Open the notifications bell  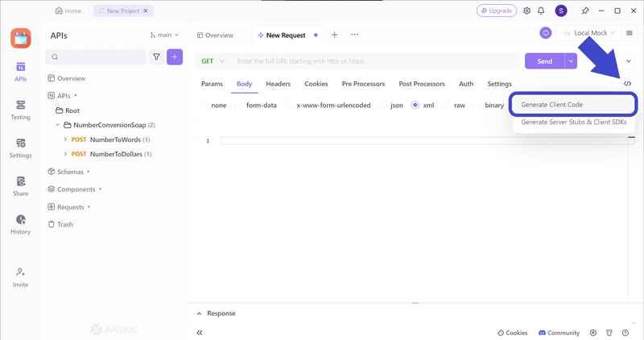[541, 10]
